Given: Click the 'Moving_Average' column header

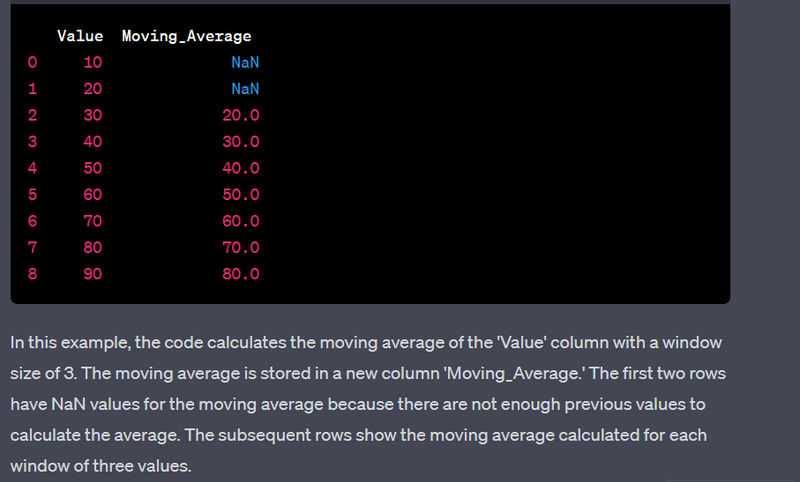Looking at the screenshot, I should (x=186, y=37).
